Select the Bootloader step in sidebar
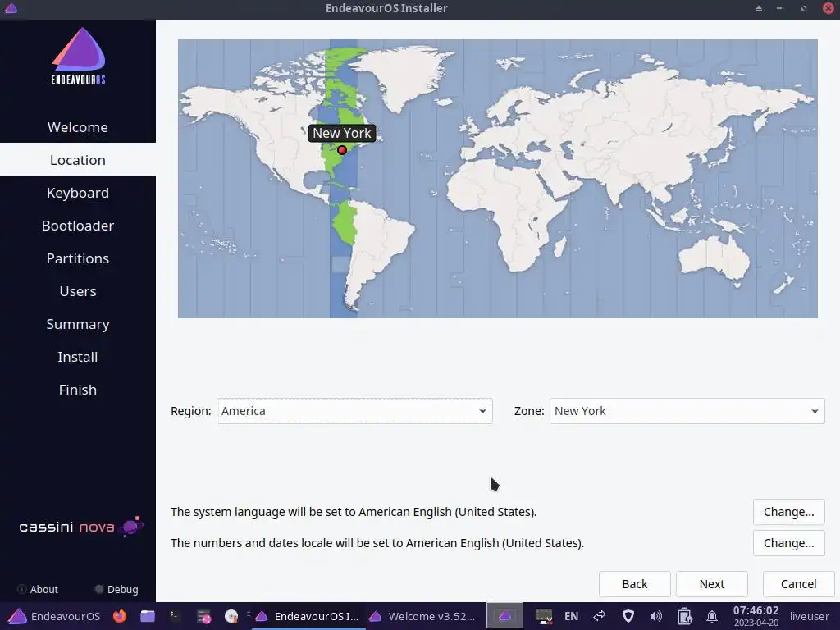Image resolution: width=840 pixels, height=630 pixels. (78, 226)
